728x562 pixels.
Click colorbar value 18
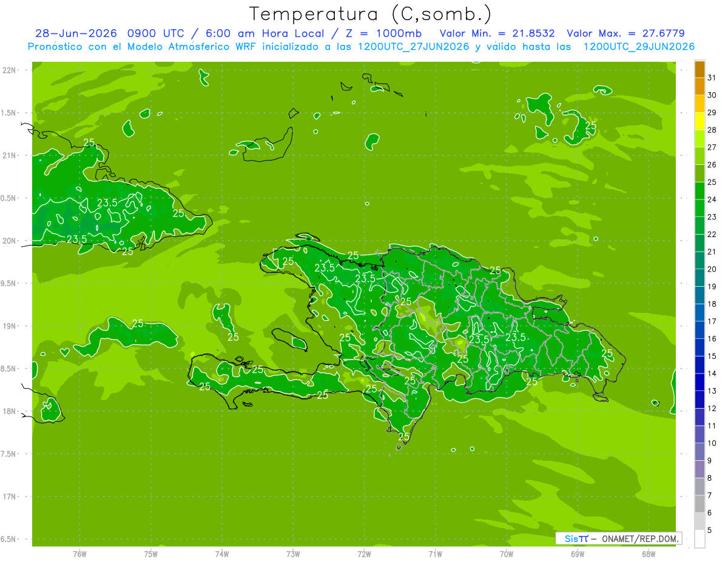(712, 304)
